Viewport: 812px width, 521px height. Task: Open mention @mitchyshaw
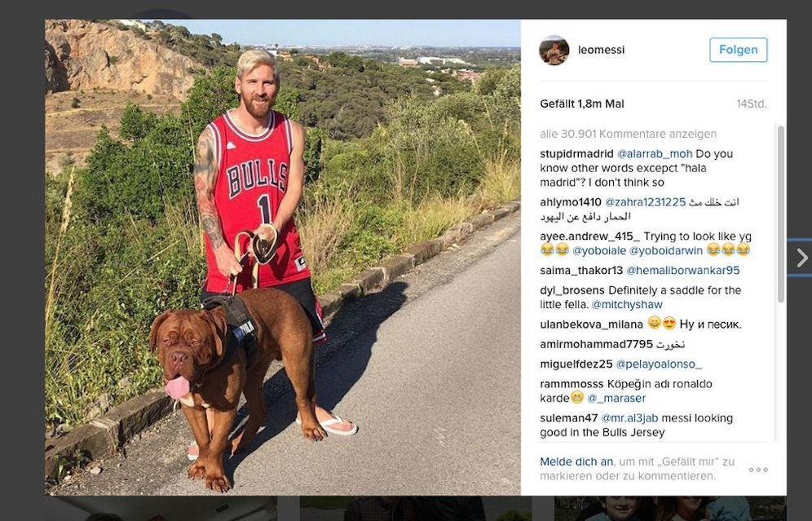pyautogui.click(x=627, y=304)
